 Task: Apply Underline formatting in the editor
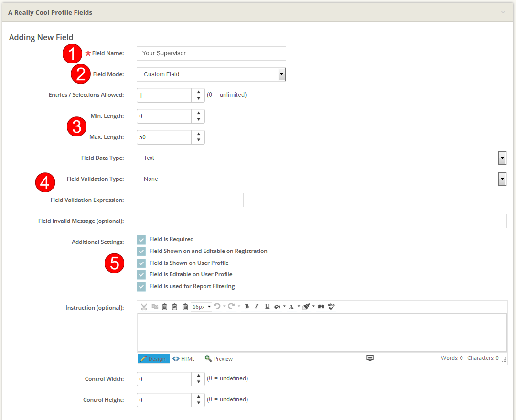tap(267, 306)
